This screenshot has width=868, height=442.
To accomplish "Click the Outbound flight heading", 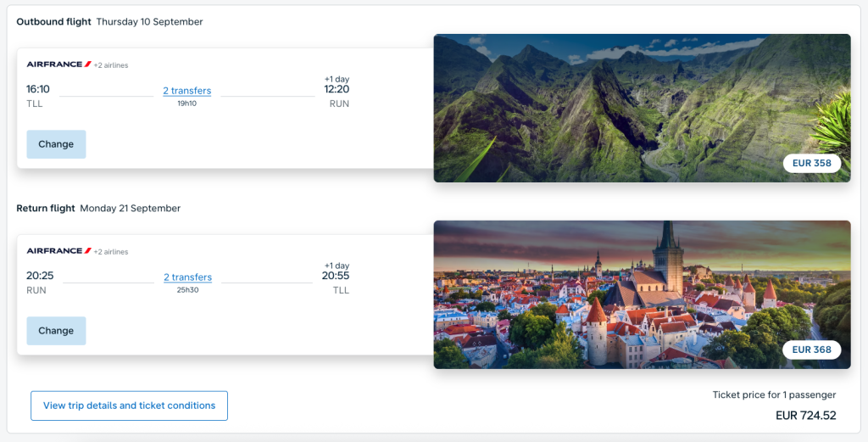I will 53,22.
